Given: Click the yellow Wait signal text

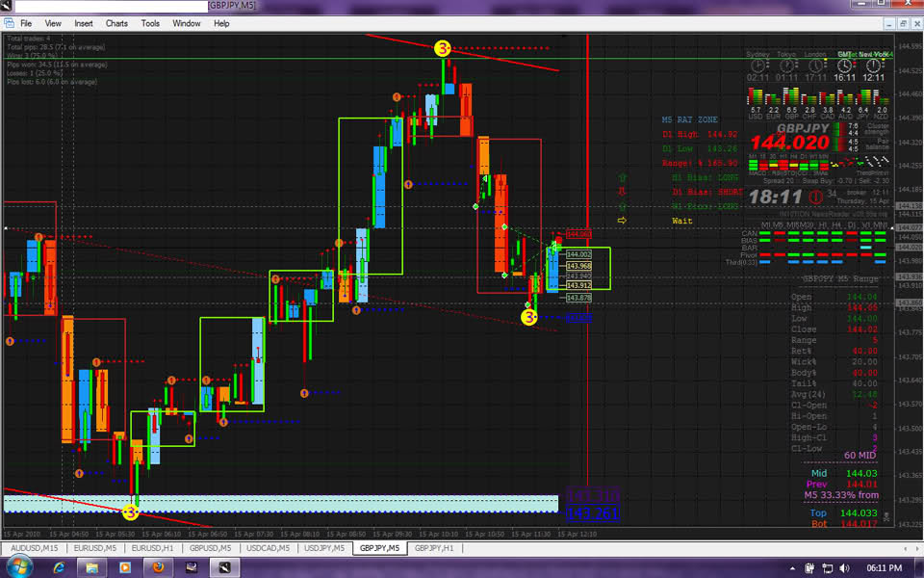Looking at the screenshot, I should click(681, 221).
